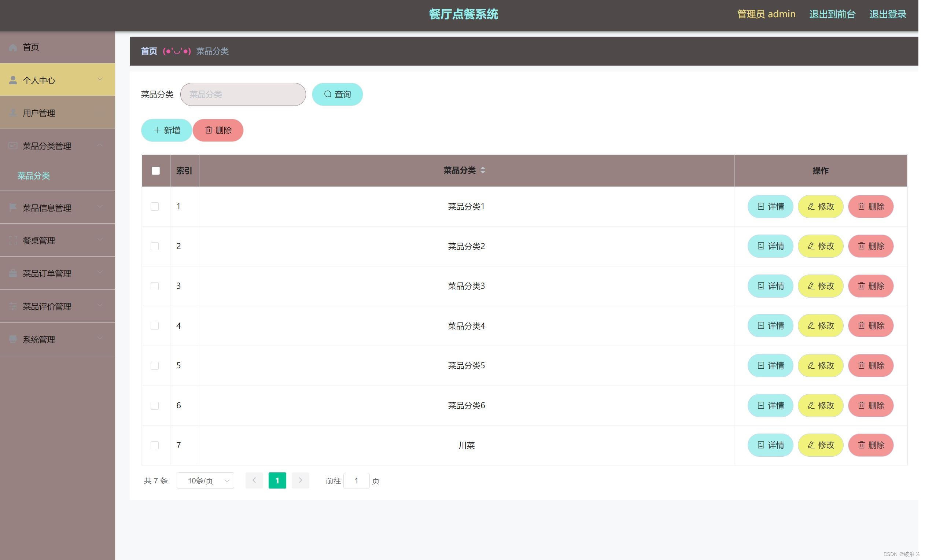Delete the 菜品分类1 row with 删除
Screen dimensions: 925x560
pyautogui.click(x=871, y=206)
